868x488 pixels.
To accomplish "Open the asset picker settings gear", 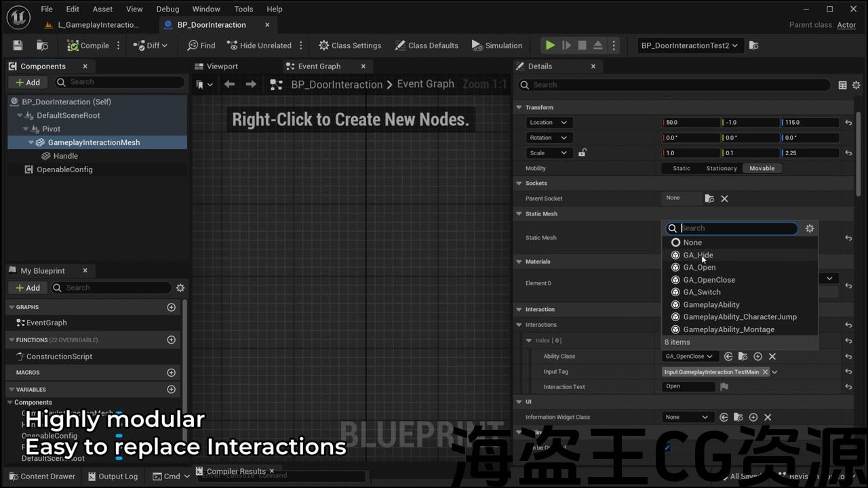I will [810, 228].
